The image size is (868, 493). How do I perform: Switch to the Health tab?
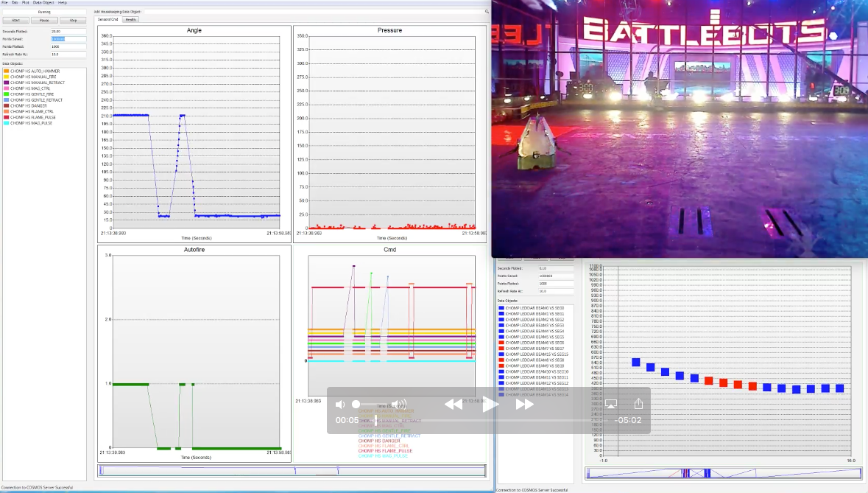[130, 19]
